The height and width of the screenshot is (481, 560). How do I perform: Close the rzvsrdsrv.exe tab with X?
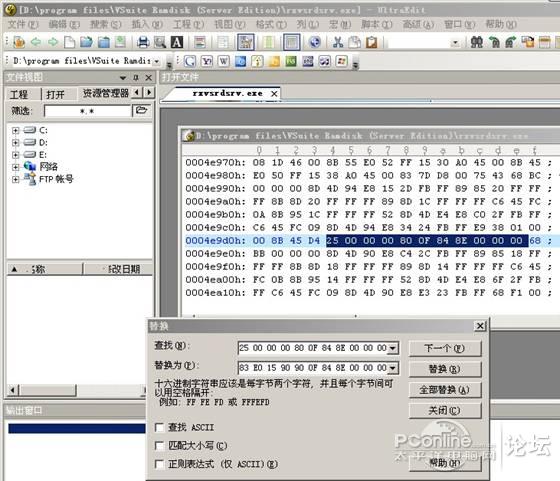tap(274, 94)
